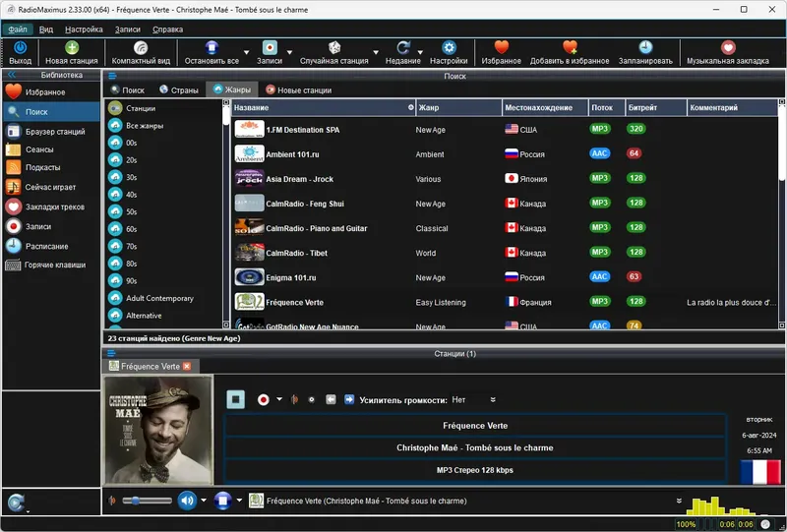Play a Случайная станция

[334, 53]
